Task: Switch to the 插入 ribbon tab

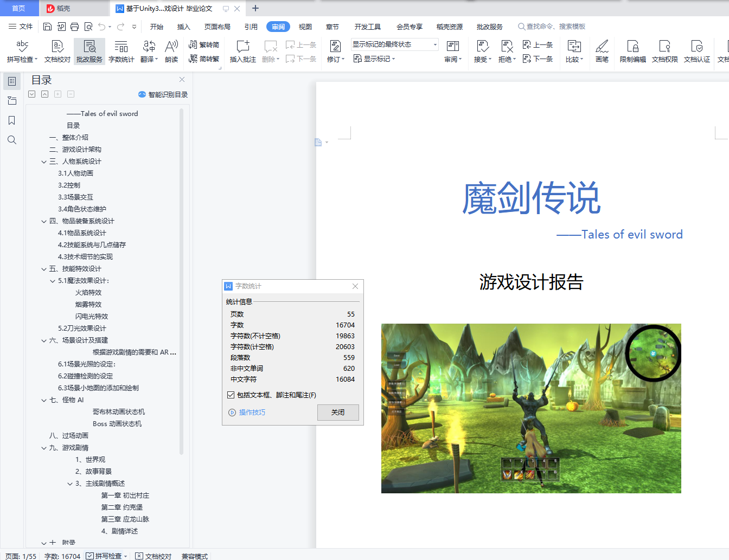Action: (x=184, y=27)
